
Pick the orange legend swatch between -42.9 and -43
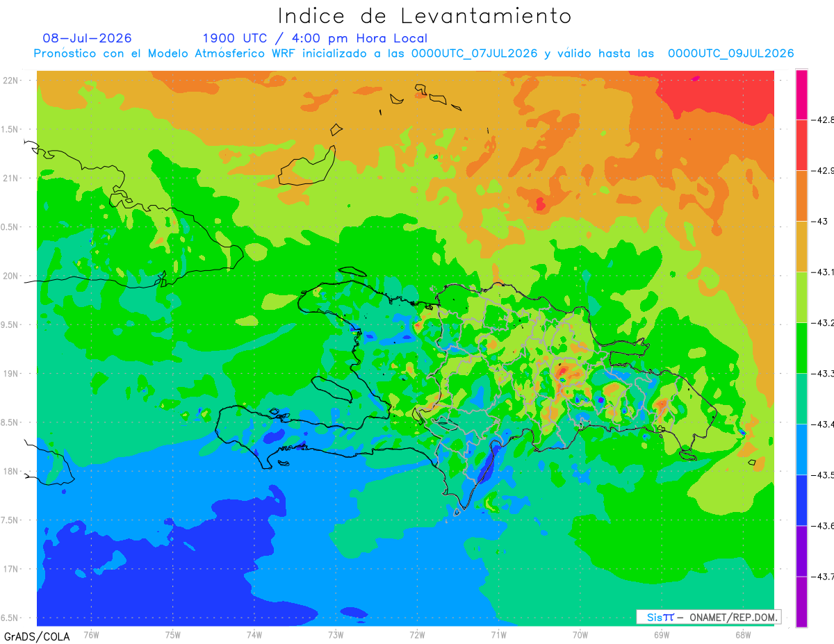coord(801,196)
